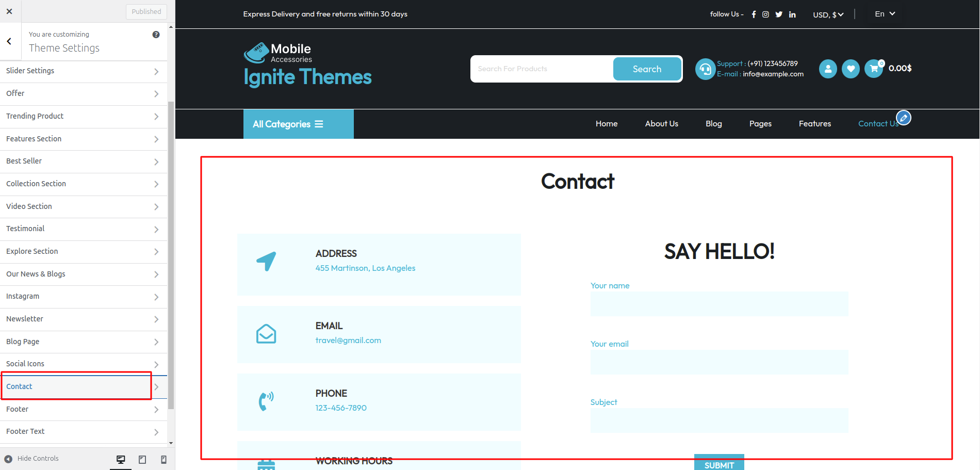Open the USD currency dropdown
Screen dimensions: 980x470
tap(828, 14)
